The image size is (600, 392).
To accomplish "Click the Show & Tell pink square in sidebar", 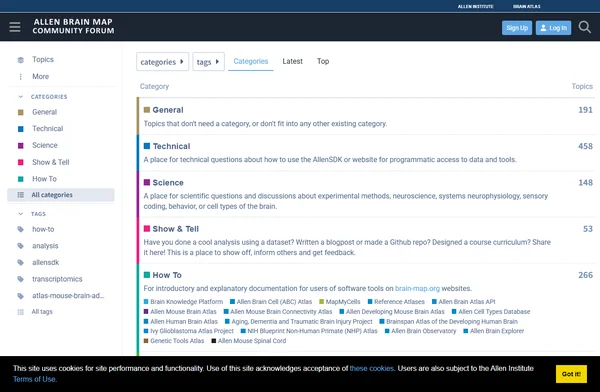I will [x=21, y=162].
